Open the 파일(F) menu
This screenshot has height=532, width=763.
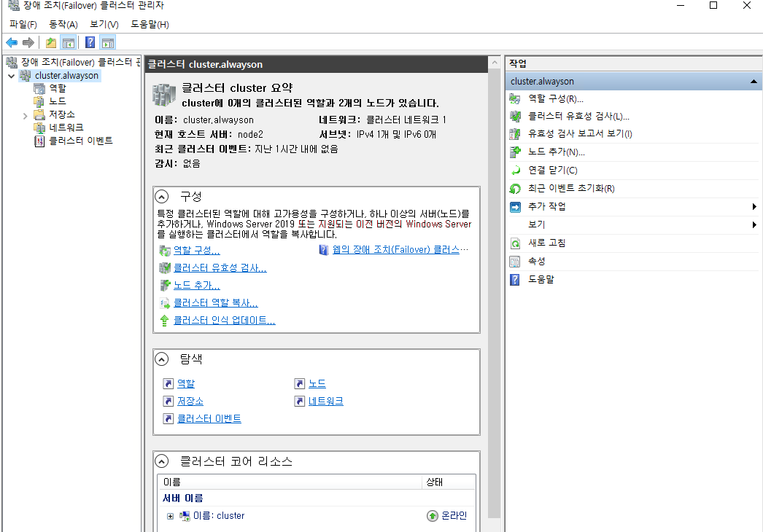(x=23, y=24)
